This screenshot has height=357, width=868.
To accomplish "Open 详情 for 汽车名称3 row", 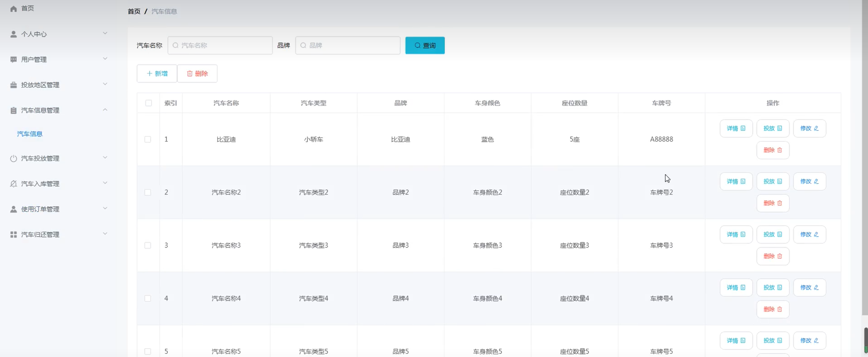I will point(736,234).
